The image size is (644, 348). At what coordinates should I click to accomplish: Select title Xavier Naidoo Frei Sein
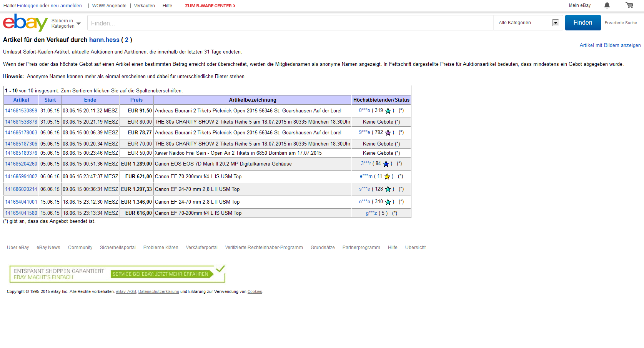(238, 153)
